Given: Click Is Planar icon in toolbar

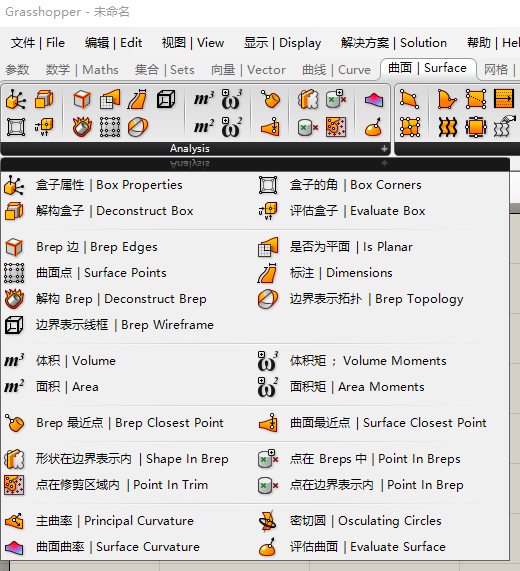Looking at the screenshot, I should [x=110, y=99].
